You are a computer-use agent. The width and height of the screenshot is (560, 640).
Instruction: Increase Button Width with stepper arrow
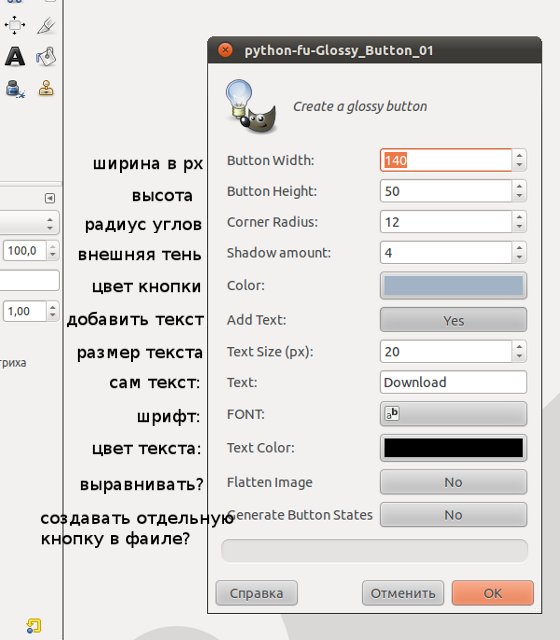pos(519,156)
